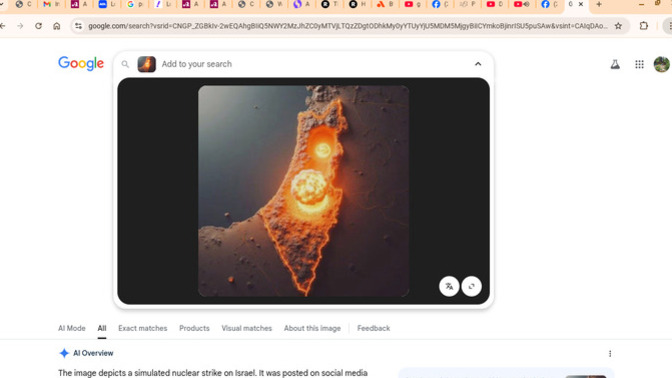The width and height of the screenshot is (672, 378).
Task: Click the browser forward arrow
Action: click(x=20, y=26)
